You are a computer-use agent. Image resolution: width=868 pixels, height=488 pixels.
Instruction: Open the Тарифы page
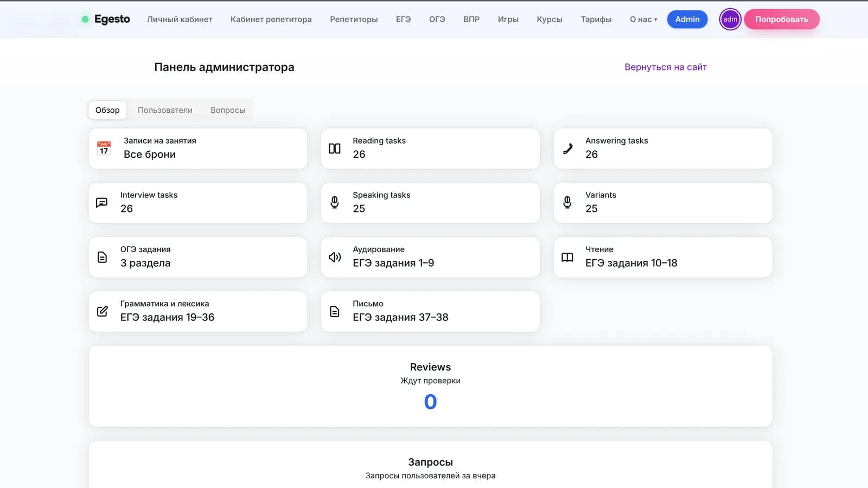coord(596,20)
